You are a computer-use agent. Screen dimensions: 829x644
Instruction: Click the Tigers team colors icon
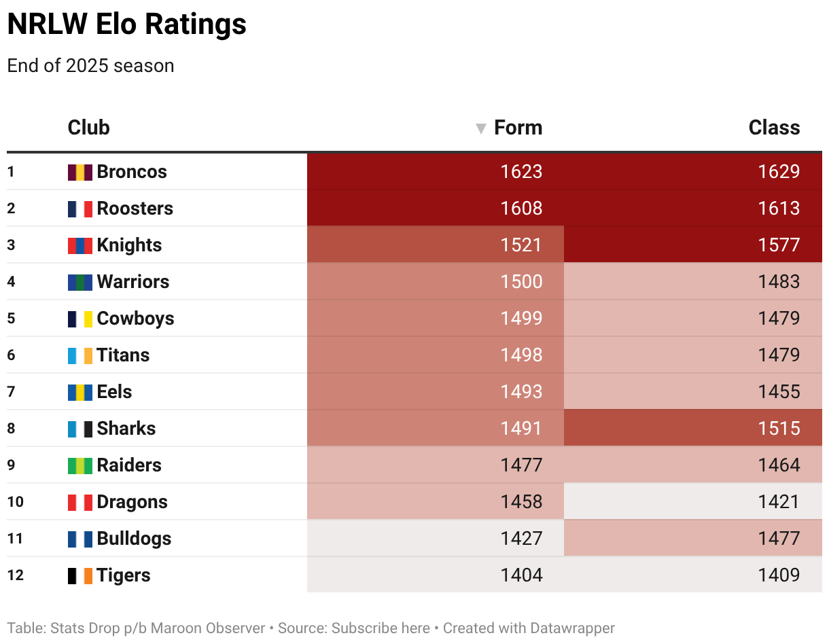(80, 575)
